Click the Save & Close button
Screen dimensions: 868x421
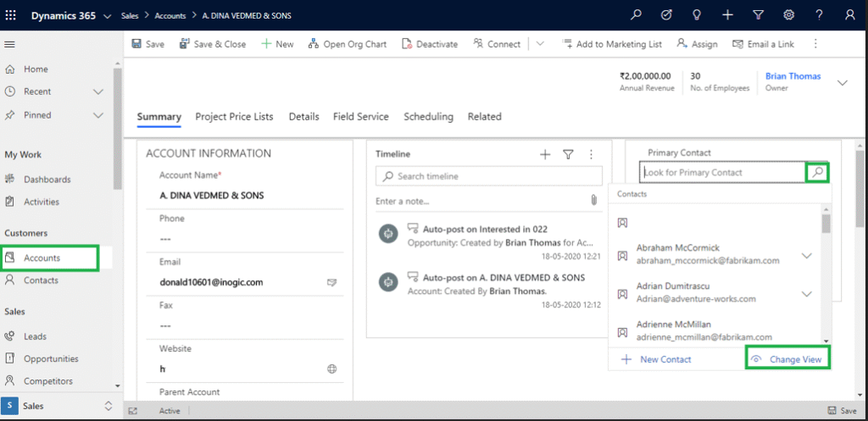pos(213,44)
